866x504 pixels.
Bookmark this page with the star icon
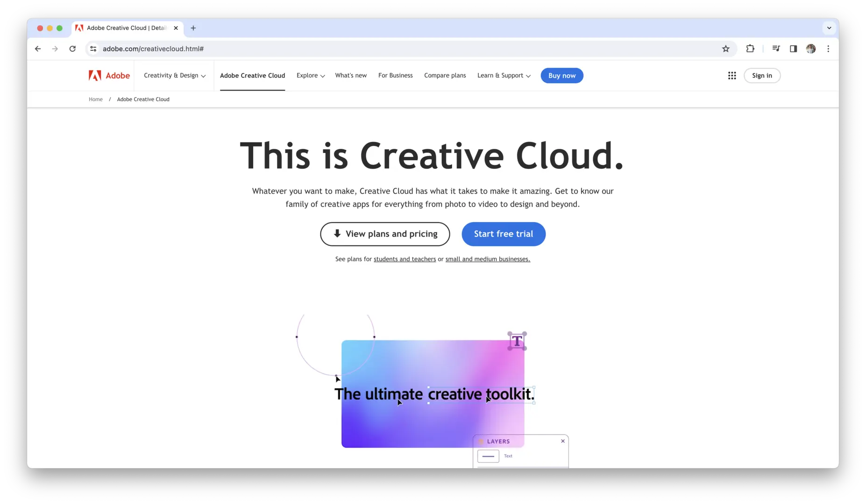pyautogui.click(x=725, y=49)
